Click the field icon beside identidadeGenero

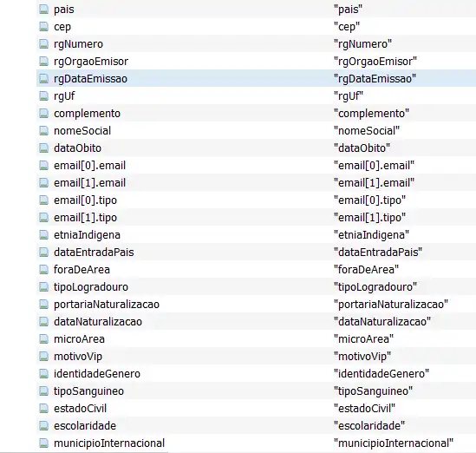point(43,373)
